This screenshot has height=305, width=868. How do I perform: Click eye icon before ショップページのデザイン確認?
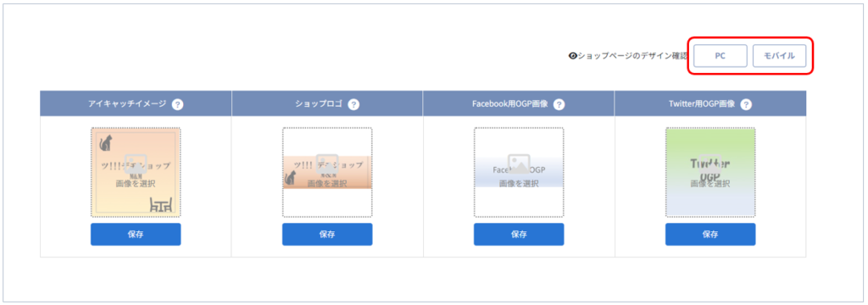(x=573, y=56)
